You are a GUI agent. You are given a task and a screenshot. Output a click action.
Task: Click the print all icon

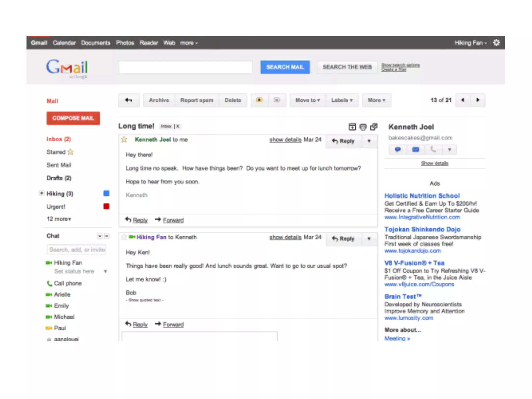(363, 127)
